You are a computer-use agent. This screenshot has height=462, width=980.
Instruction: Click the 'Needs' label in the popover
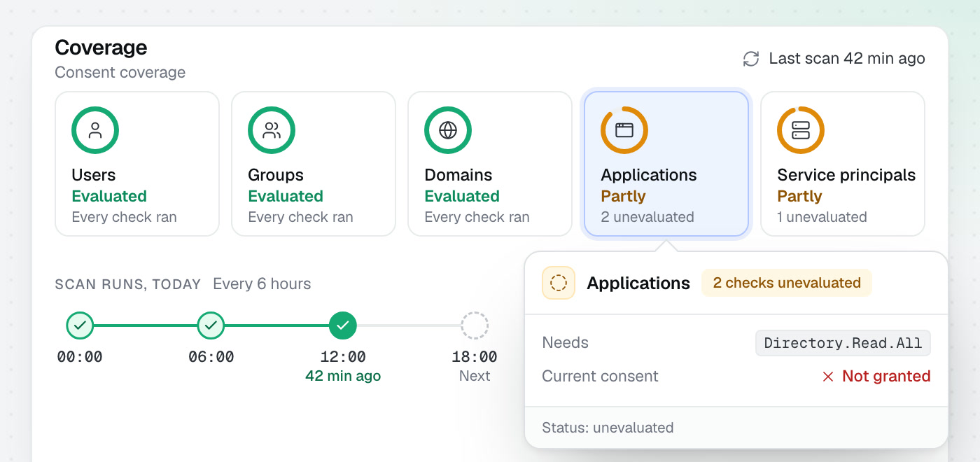coord(565,343)
